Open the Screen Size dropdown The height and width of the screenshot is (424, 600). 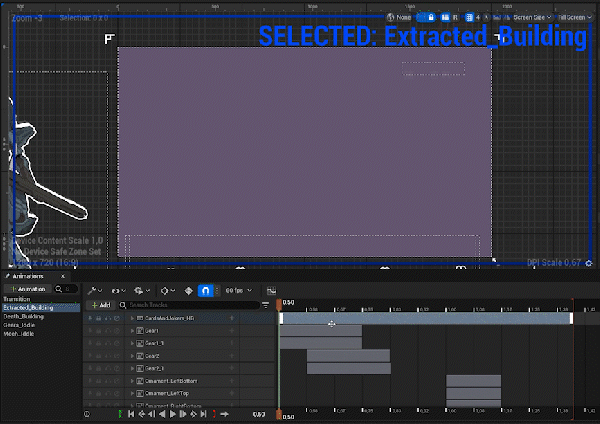532,18
